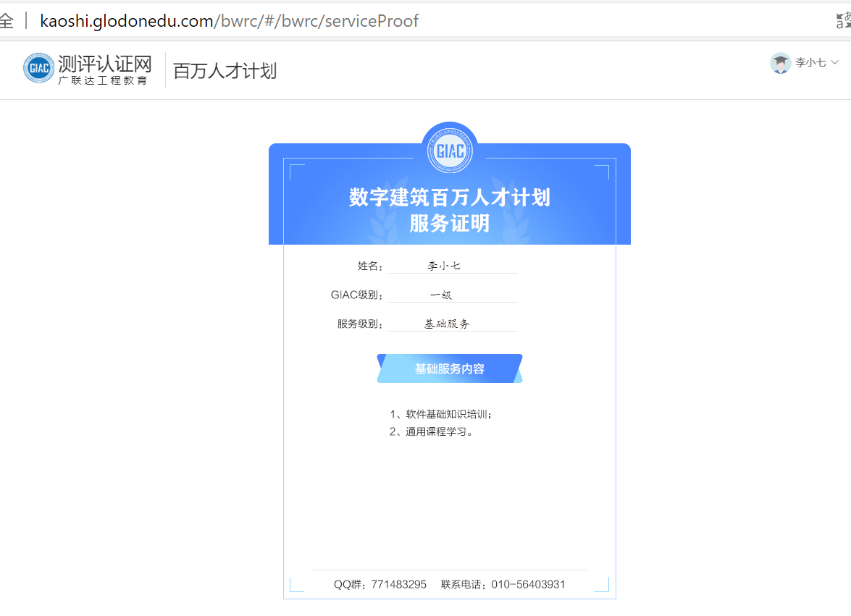The width and height of the screenshot is (851, 616).
Task: Click the GIAC级别 label
Action: (356, 295)
